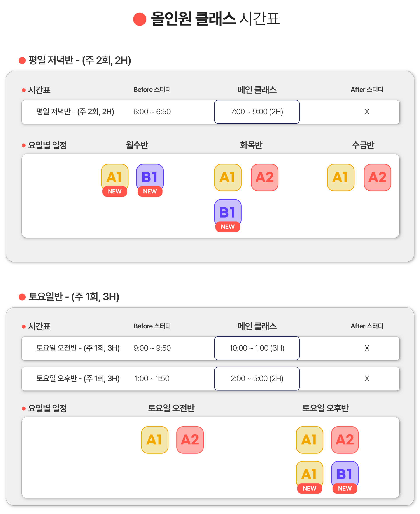Select the A2 badge under 화목반
Screen dimensions: 420x514
264,178
